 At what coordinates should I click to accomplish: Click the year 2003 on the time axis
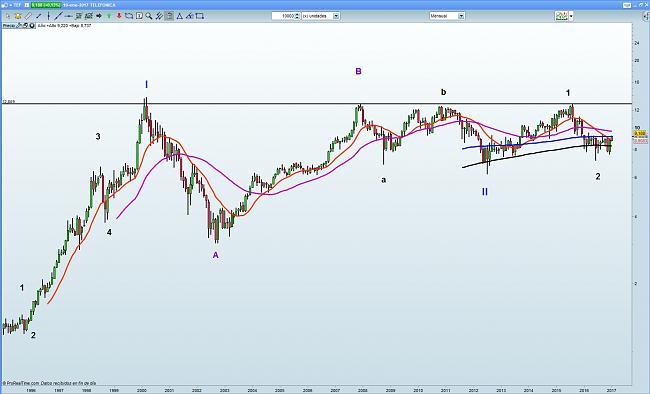[224, 390]
